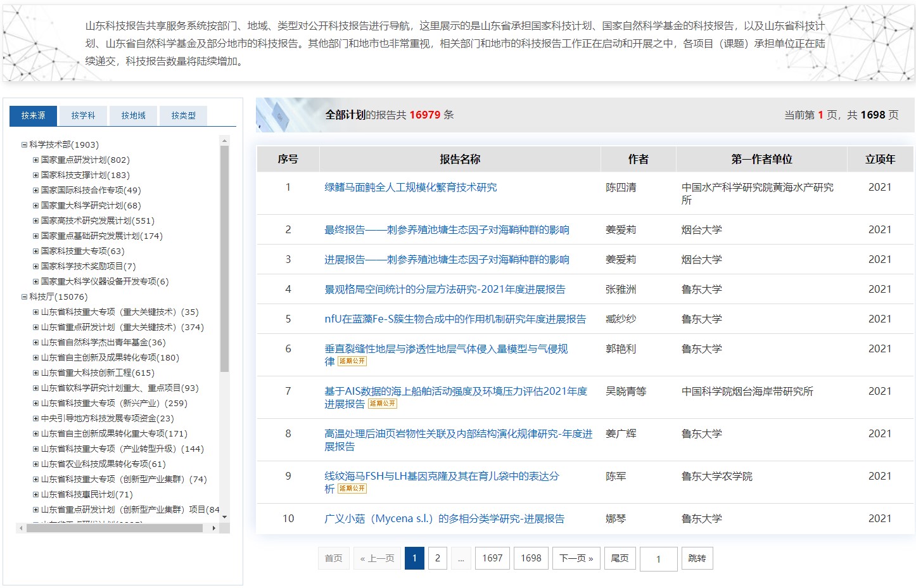
Task: Switch to the 按学科 tab
Action: pyautogui.click(x=83, y=116)
